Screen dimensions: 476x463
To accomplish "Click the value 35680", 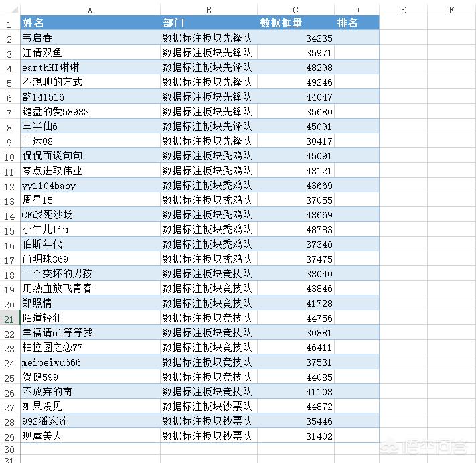I will point(319,112).
